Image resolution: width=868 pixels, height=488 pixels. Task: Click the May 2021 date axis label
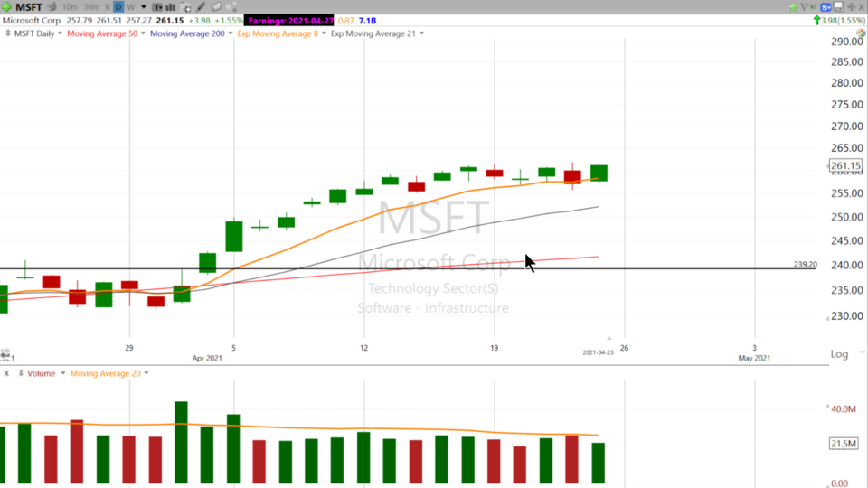tap(754, 358)
